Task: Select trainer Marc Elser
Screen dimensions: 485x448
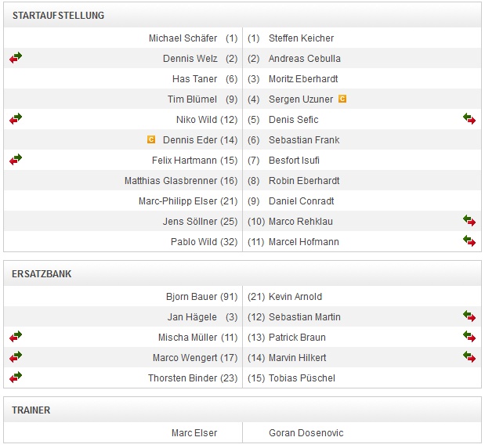Action: pos(194,433)
